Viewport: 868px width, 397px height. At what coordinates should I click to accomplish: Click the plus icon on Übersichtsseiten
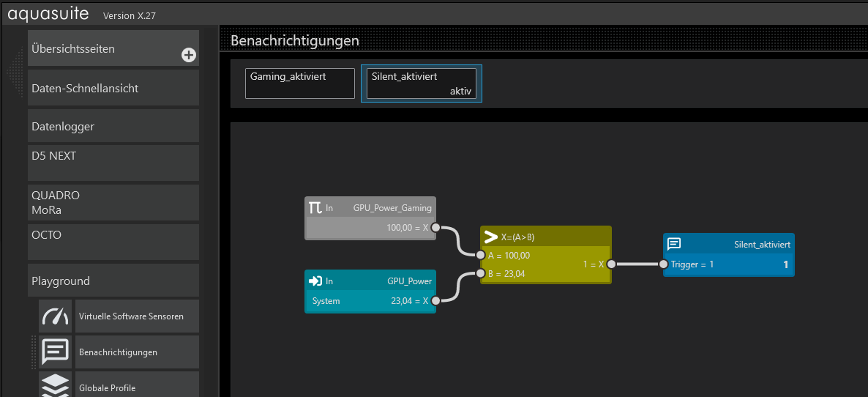tap(188, 55)
